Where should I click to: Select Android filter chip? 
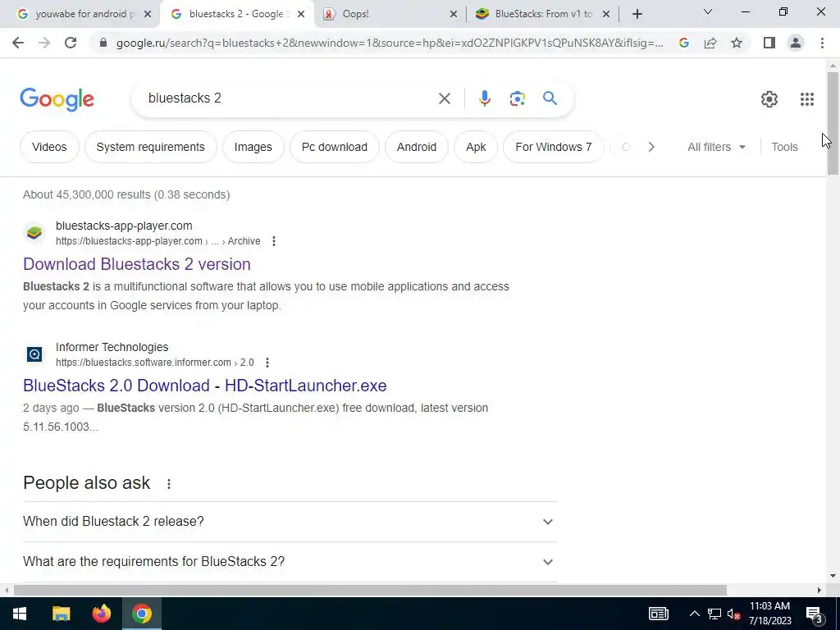[416, 147]
